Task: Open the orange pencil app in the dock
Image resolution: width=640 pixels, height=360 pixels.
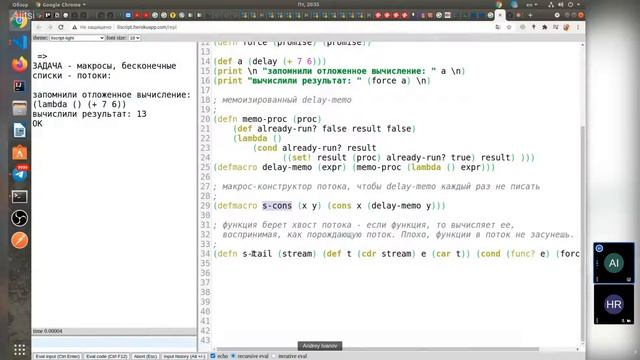Action: (x=19, y=240)
